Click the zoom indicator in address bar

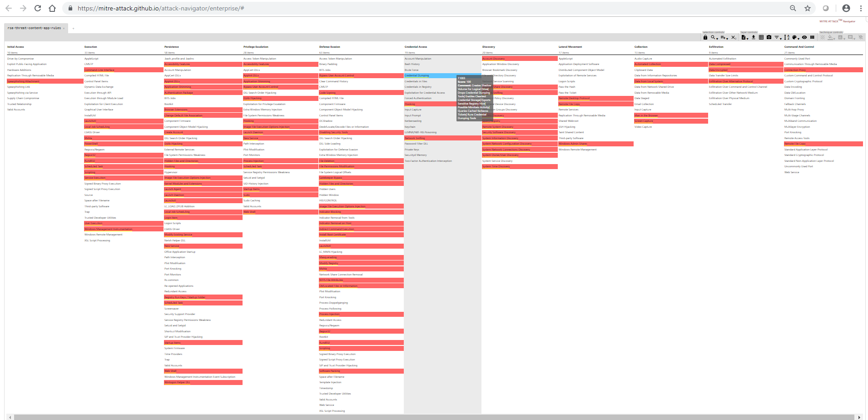[793, 8]
